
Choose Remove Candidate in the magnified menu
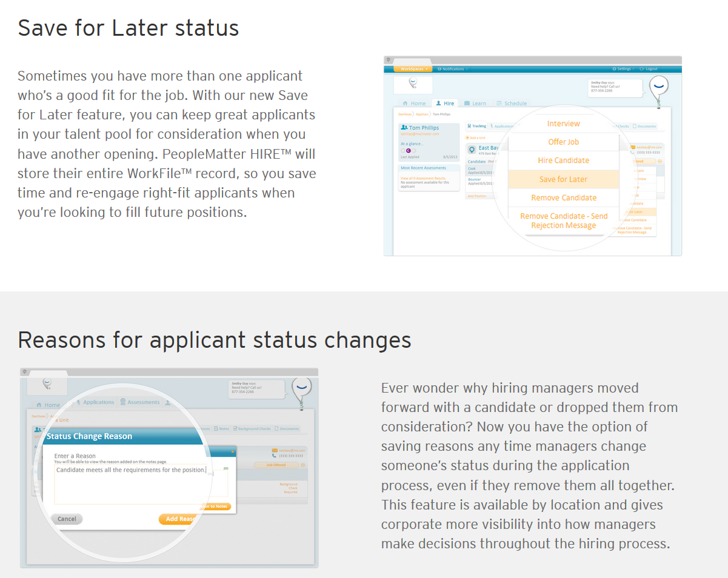pyautogui.click(x=564, y=198)
